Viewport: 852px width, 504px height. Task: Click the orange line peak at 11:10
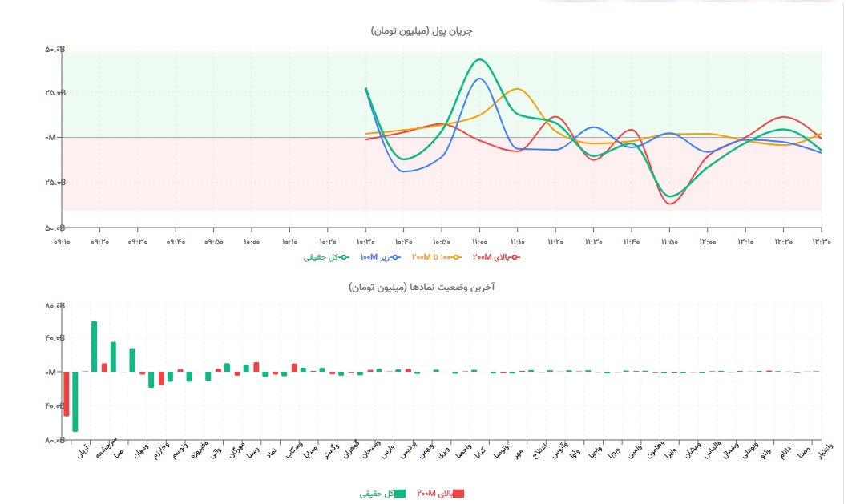tap(517, 88)
